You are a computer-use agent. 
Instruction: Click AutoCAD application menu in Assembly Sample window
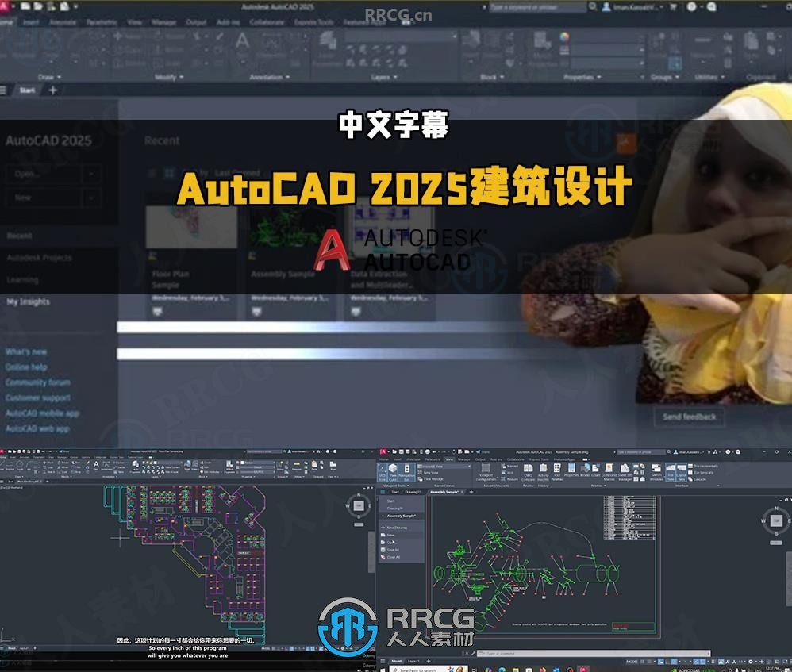click(383, 452)
